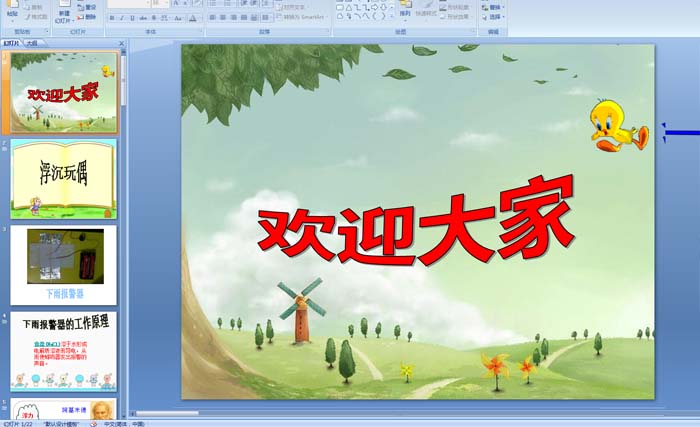Justify the text in the paragraph group
The height and width of the screenshot is (427, 700).
[x=244, y=17]
